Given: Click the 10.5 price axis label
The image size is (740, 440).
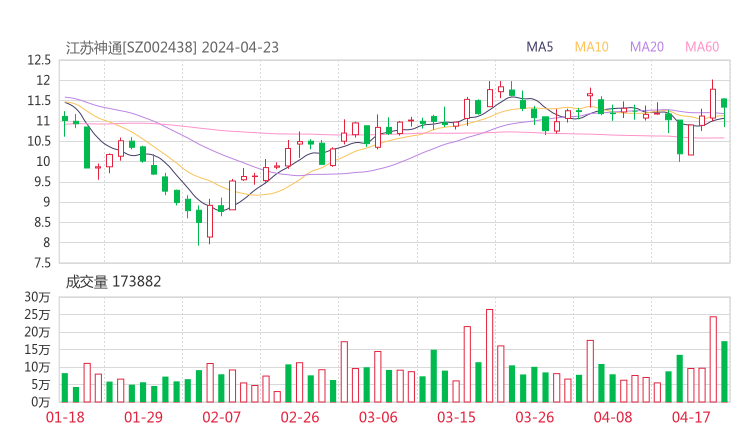Looking at the screenshot, I should [x=39, y=141].
